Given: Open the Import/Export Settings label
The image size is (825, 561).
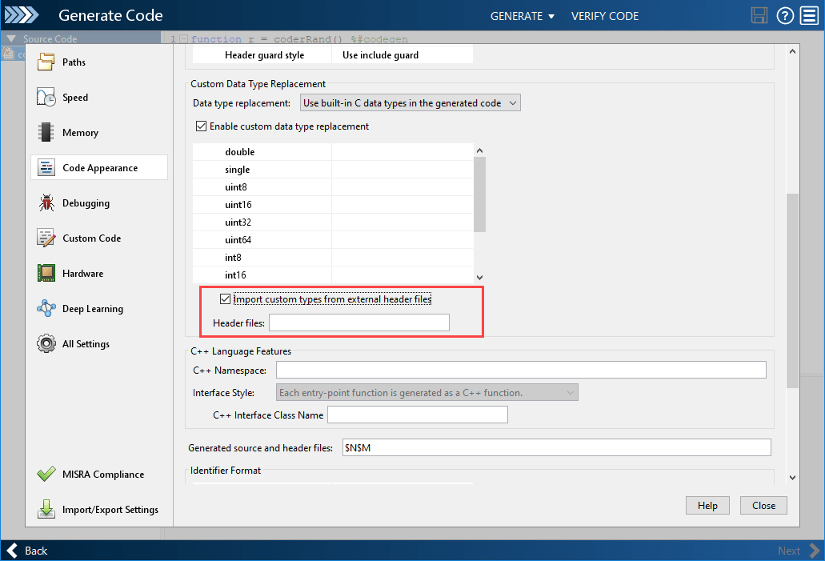Looking at the screenshot, I should click(110, 509).
